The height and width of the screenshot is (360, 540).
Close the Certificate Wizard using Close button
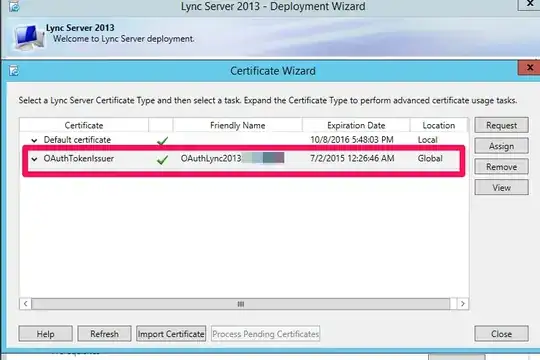tap(501, 333)
